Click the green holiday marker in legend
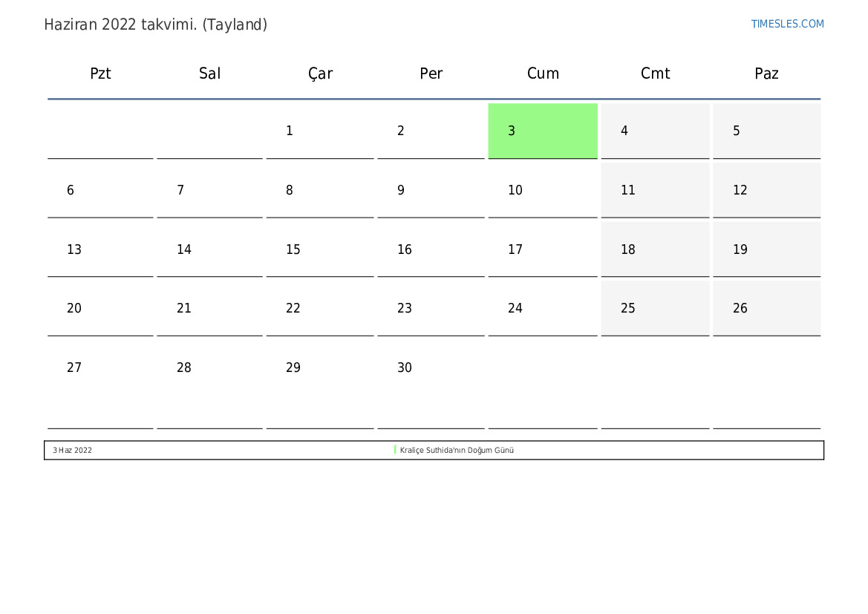Image resolution: width=868 pixels, height=614 pixels. coord(395,450)
